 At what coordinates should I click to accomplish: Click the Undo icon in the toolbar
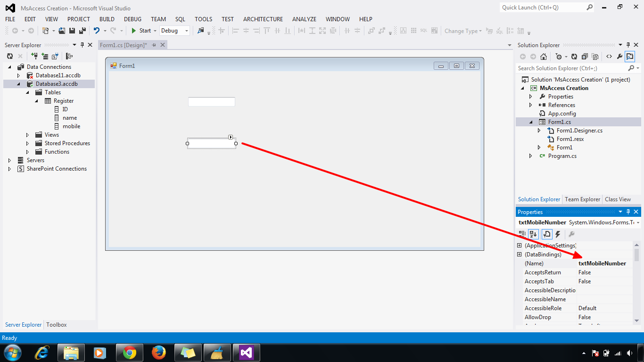(x=98, y=30)
